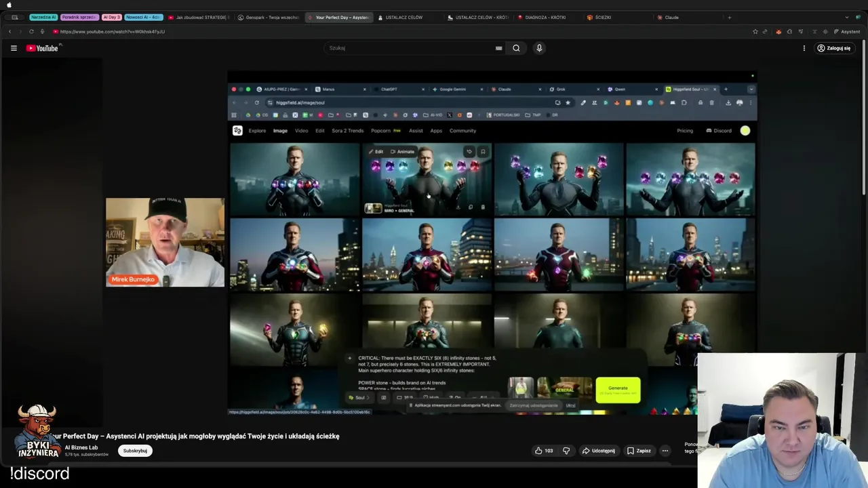Open the Poradnik sprzedaży tab group
This screenshot has width=868, height=488.
coord(79,17)
